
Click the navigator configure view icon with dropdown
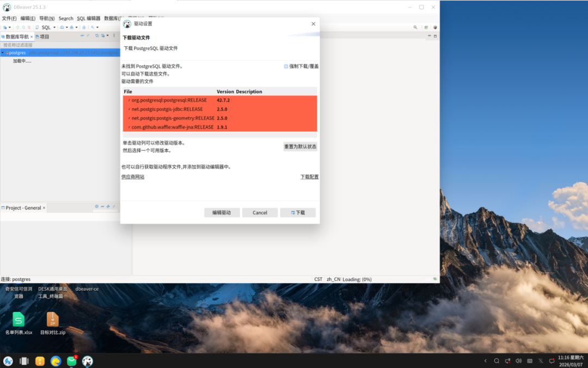[105, 35]
